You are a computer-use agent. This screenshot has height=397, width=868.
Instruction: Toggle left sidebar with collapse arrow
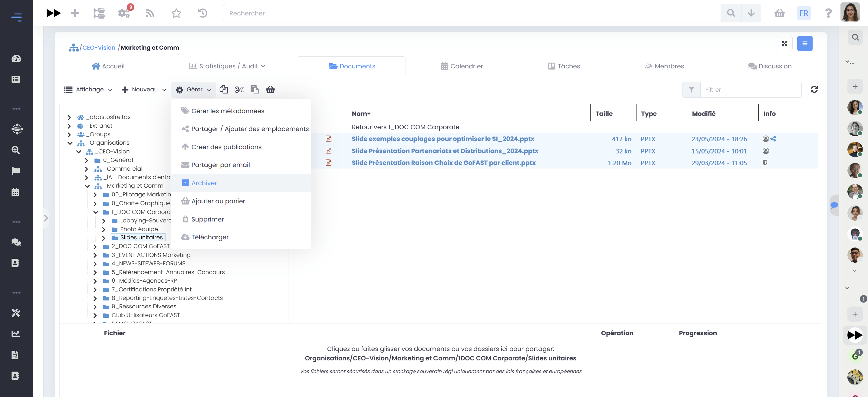click(46, 218)
